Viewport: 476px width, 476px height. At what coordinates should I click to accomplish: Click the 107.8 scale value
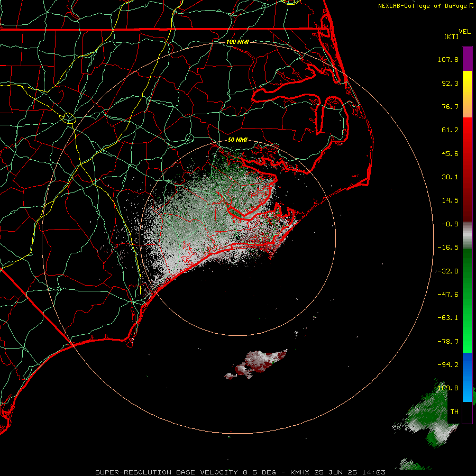(x=448, y=59)
